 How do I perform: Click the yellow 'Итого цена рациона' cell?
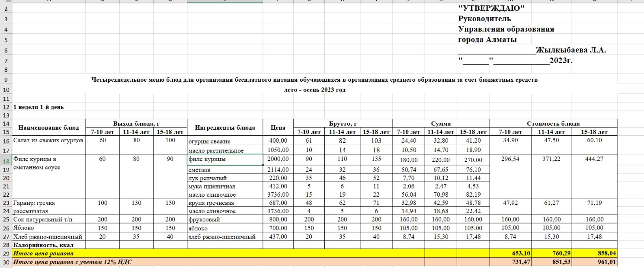[43, 253]
